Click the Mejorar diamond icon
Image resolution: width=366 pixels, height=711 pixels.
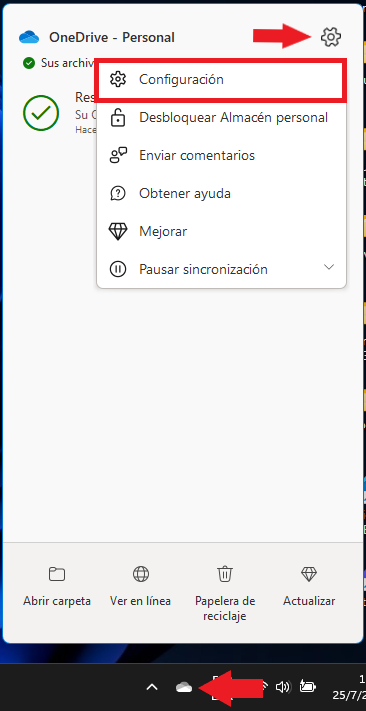(x=118, y=231)
